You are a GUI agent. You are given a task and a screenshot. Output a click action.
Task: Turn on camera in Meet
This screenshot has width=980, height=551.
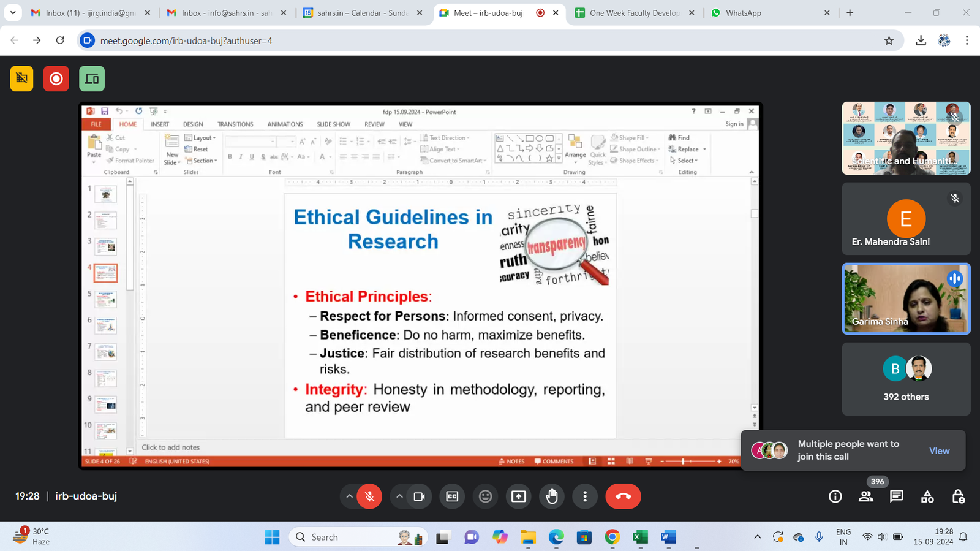(x=419, y=496)
